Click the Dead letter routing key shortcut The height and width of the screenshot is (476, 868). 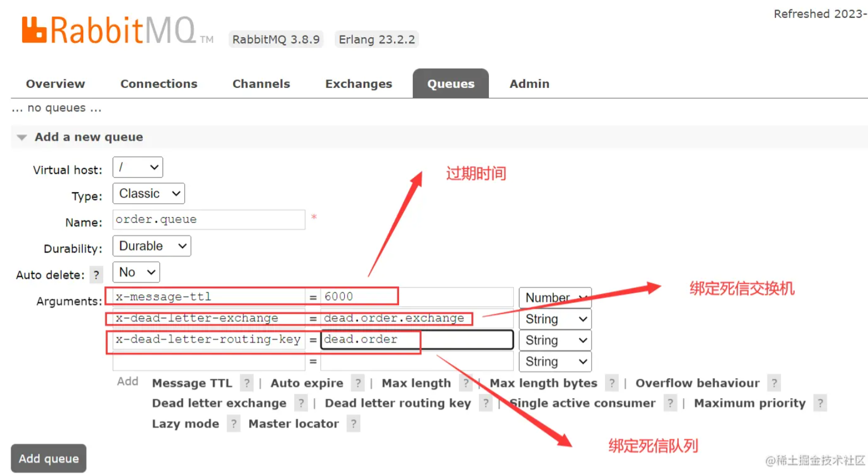pyautogui.click(x=398, y=403)
